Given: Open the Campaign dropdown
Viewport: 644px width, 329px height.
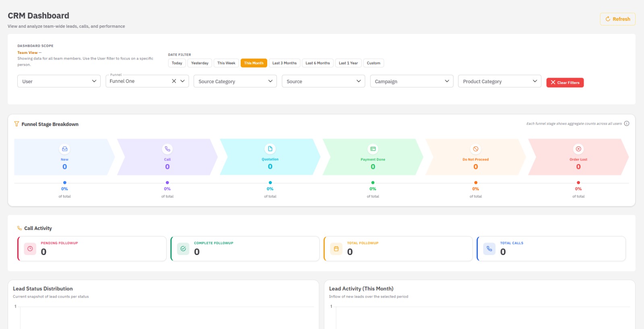Looking at the screenshot, I should coord(412,81).
